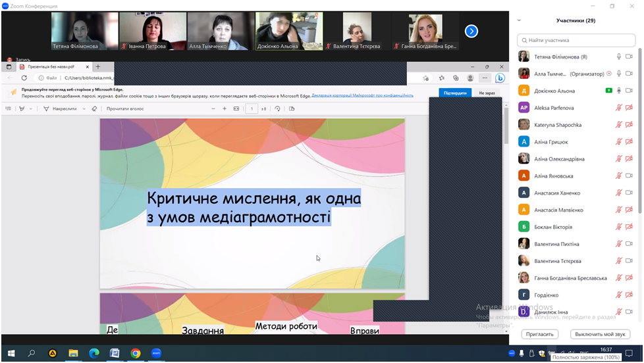
Task: Zoom out of the PDF page
Action: [212, 109]
